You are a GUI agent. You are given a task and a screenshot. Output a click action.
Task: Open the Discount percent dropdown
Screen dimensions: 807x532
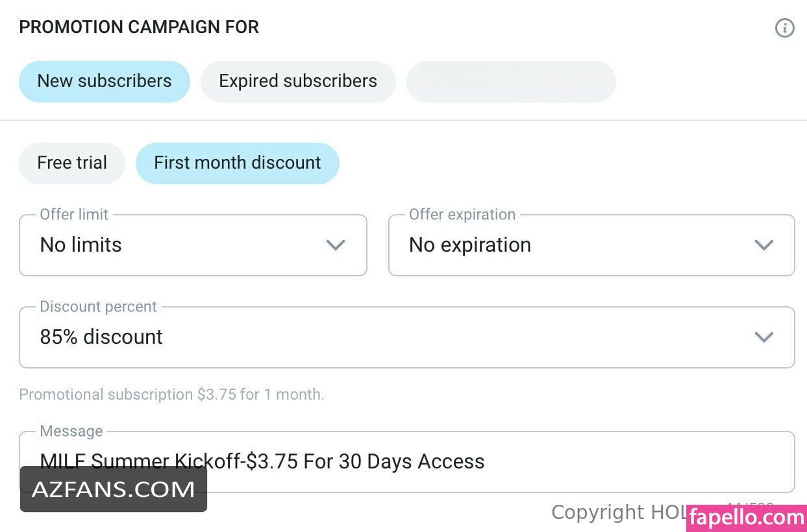coord(407,337)
